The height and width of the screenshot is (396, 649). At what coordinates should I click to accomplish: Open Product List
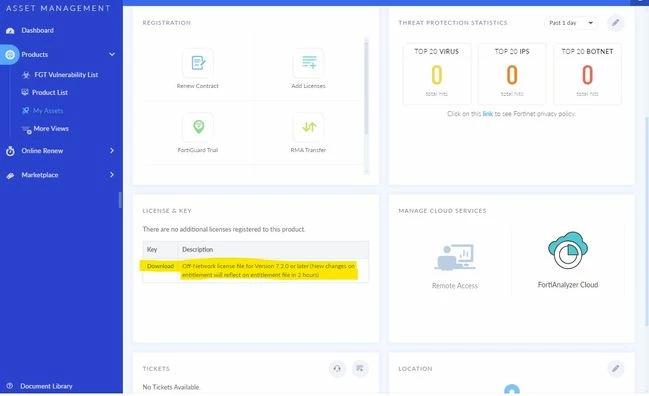(50, 93)
